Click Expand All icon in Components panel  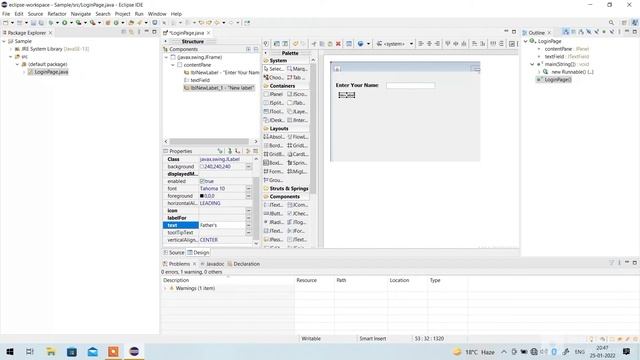[248, 49]
